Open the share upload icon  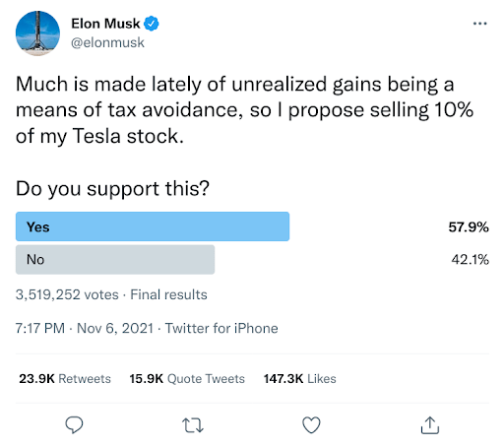[430, 425]
